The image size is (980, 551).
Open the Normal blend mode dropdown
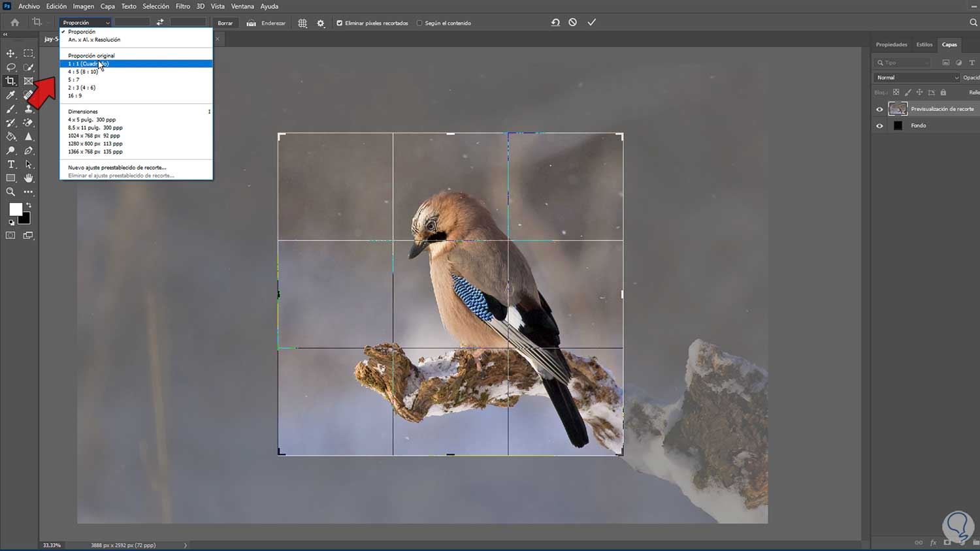coord(916,78)
